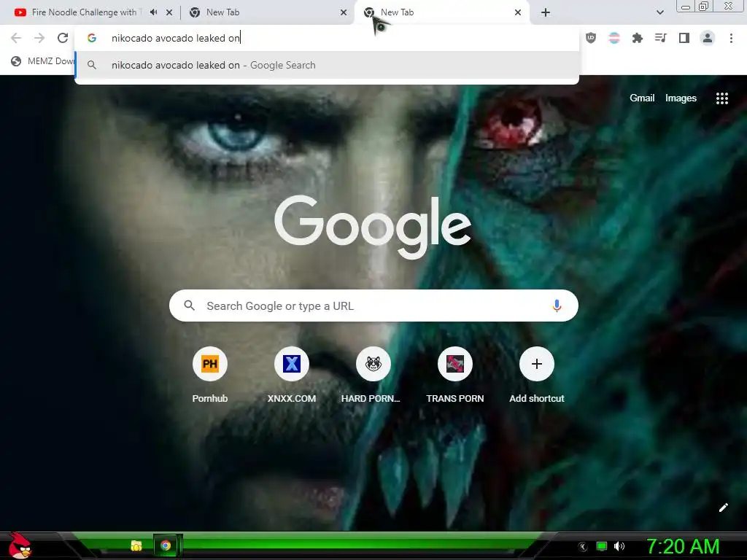Image resolution: width=747 pixels, height=560 pixels.
Task: Toggle the browser side panel
Action: point(684,38)
